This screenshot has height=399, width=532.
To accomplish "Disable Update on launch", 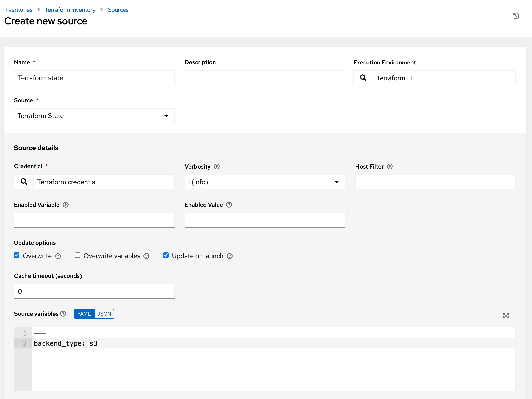I will 166,255.
